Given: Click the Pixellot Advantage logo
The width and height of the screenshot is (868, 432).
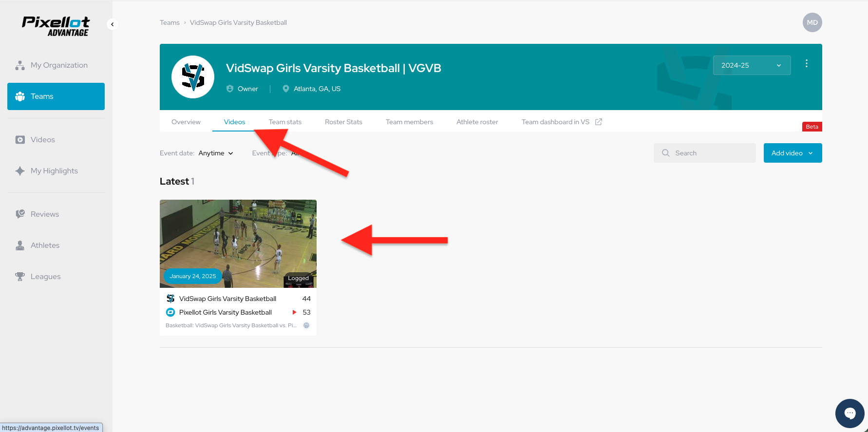Looking at the screenshot, I should [x=56, y=26].
